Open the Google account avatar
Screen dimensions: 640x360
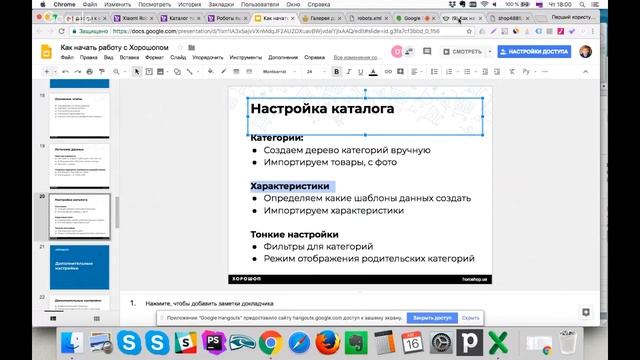click(585, 51)
